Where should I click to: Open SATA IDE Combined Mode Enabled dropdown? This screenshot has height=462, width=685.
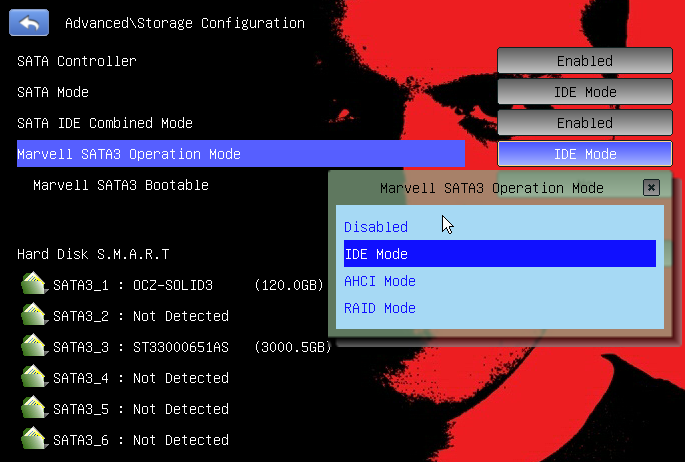point(585,123)
